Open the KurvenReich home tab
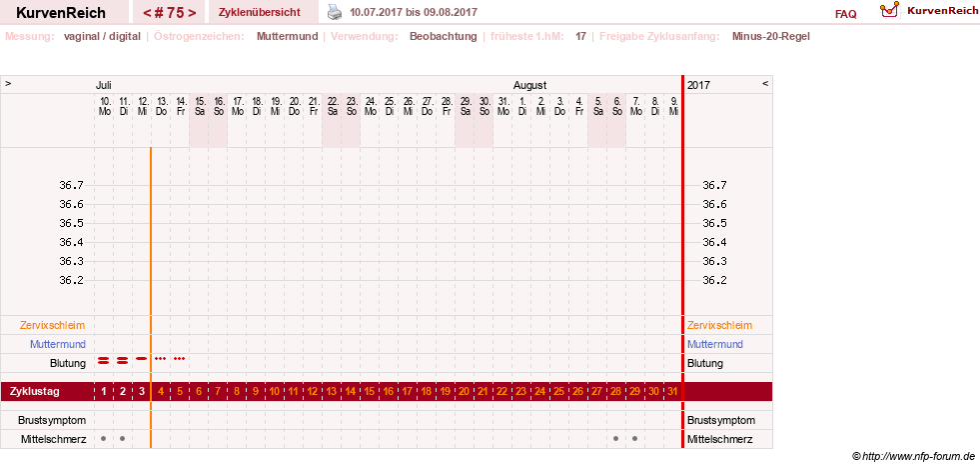Viewport: 980px width, 468px height. tap(61, 13)
